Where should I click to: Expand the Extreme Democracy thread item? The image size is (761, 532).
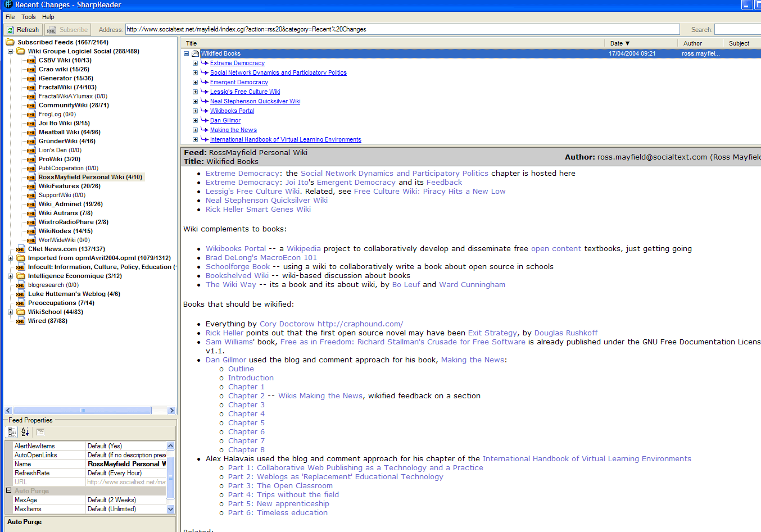click(195, 63)
